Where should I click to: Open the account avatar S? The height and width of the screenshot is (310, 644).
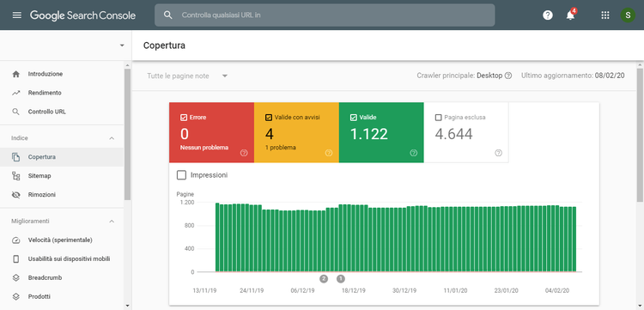[x=628, y=15]
